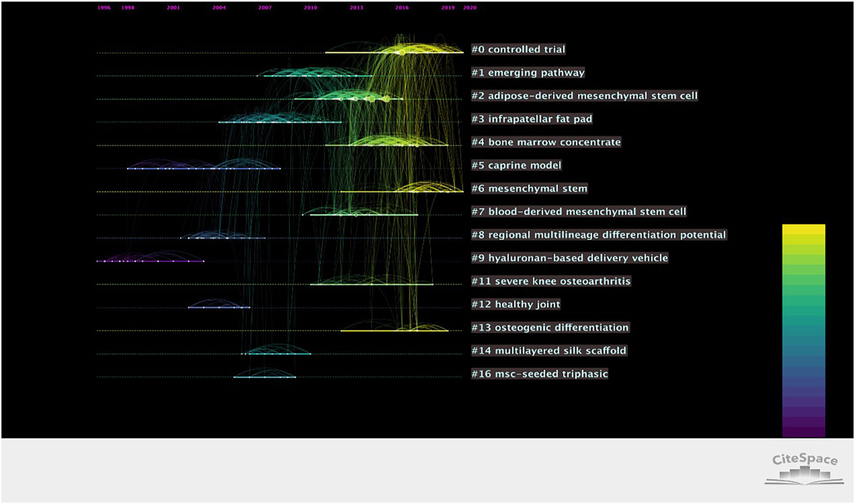Select the #16 msc-seeded triphasic label
Viewport: 855px width, 504px height.
coord(539,374)
